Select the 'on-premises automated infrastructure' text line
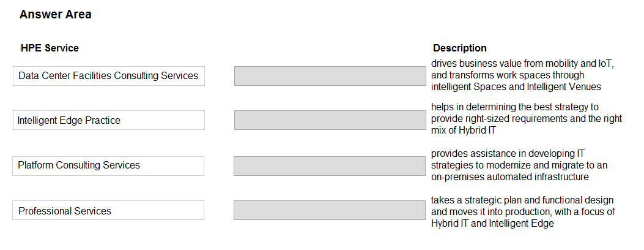644x250 pixels. pyautogui.click(x=509, y=177)
